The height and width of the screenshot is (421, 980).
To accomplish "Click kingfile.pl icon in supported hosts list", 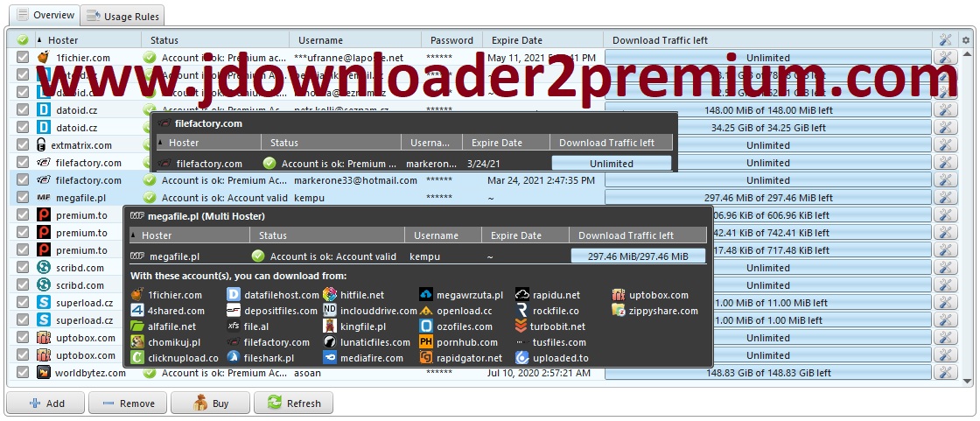I will (330, 326).
